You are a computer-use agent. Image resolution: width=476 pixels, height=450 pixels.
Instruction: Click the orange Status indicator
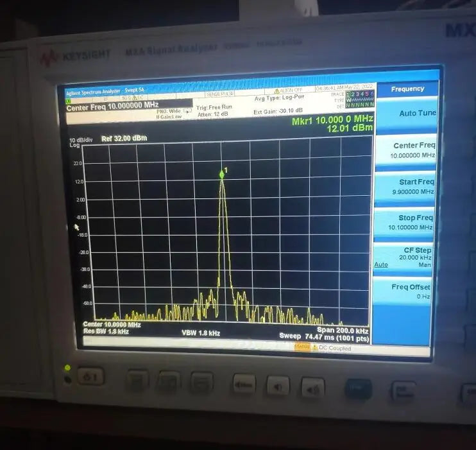(x=302, y=347)
